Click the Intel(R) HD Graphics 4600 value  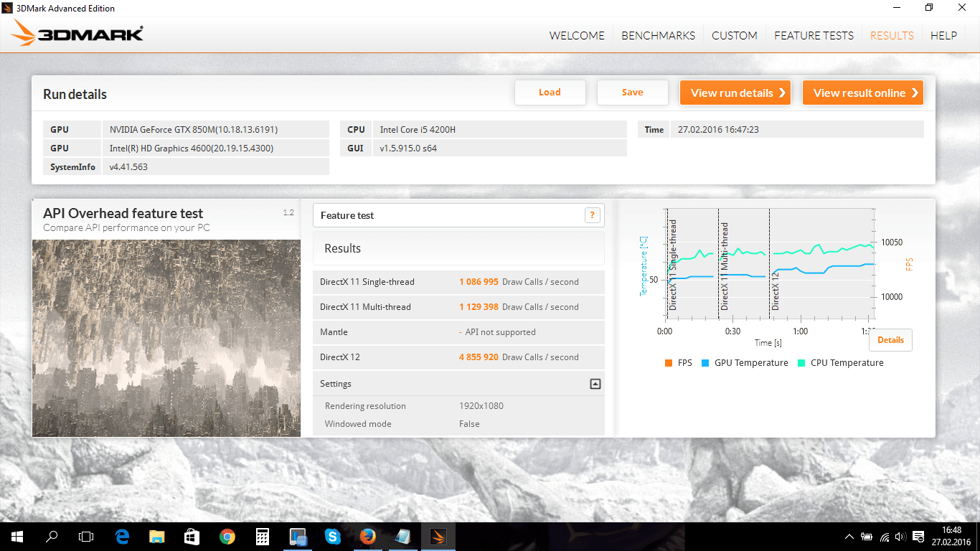[x=192, y=149]
